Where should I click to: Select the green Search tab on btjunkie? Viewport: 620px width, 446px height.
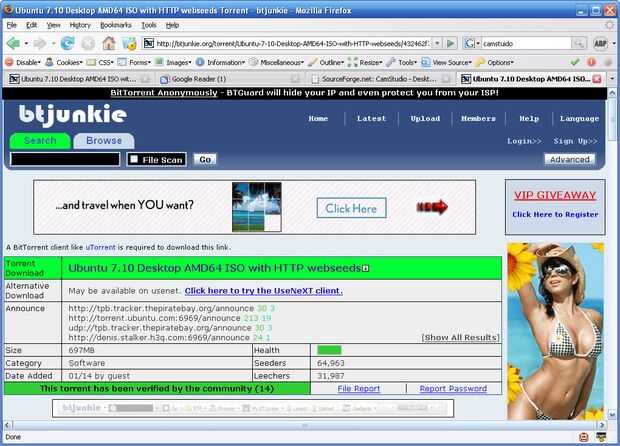tap(40, 141)
